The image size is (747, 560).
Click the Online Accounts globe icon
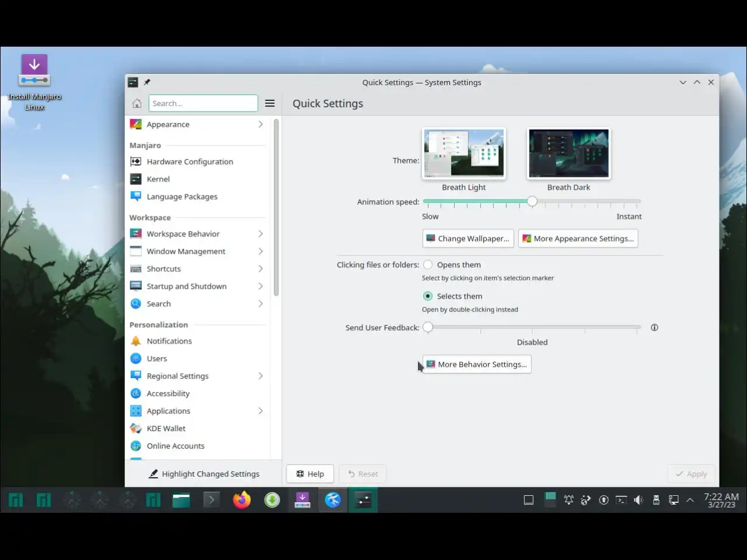[136, 446]
